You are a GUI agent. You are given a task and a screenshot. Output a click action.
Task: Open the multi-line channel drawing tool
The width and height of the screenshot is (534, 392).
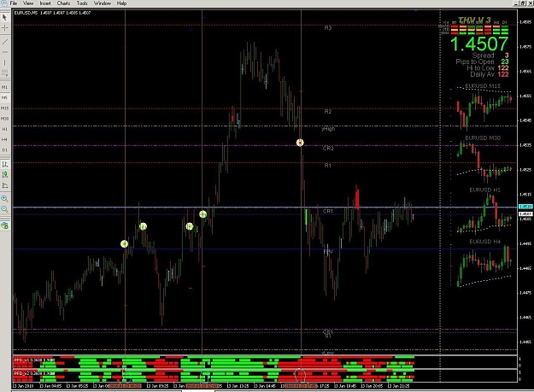point(5,73)
